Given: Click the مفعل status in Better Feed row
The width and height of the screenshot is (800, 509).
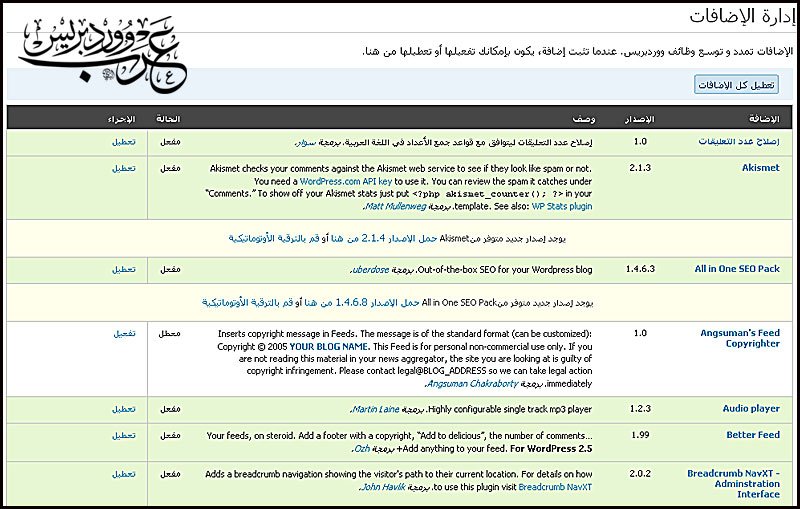Looking at the screenshot, I should click(170, 436).
